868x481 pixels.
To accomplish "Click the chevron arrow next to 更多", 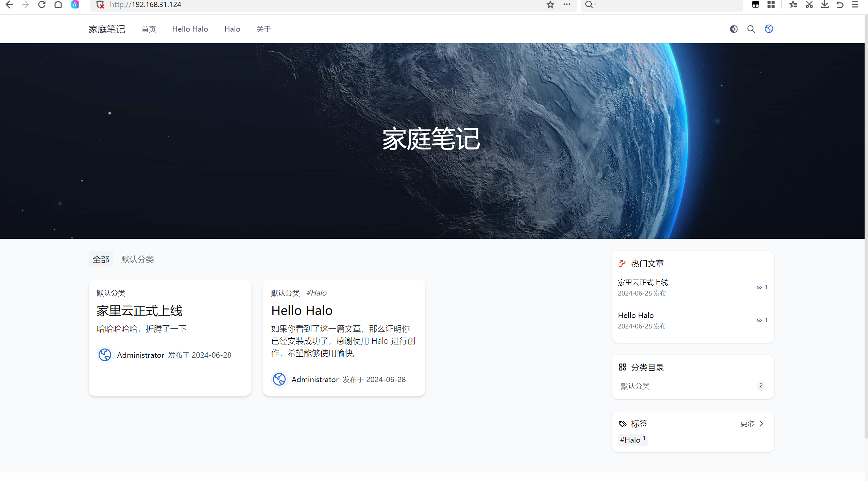I will (x=762, y=424).
